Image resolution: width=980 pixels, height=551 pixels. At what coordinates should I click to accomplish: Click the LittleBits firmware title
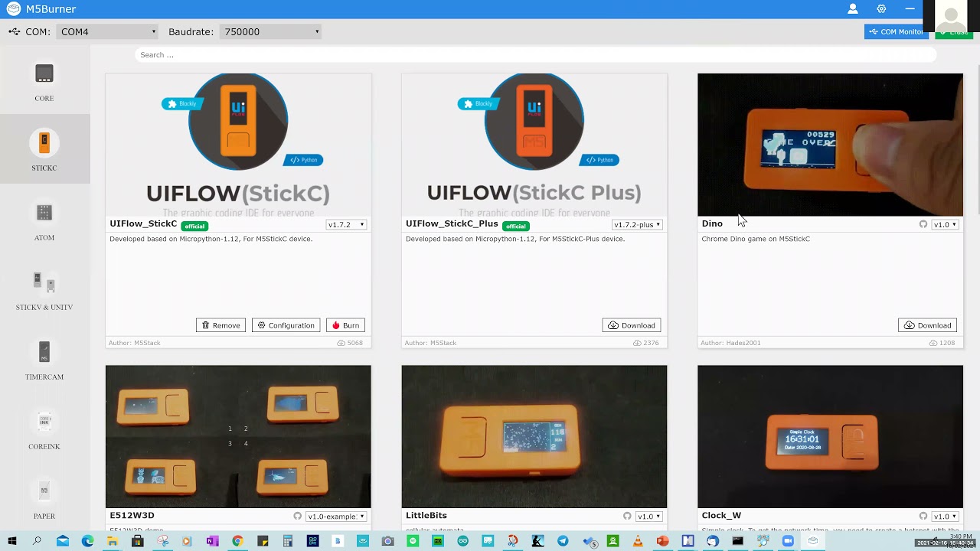point(426,516)
